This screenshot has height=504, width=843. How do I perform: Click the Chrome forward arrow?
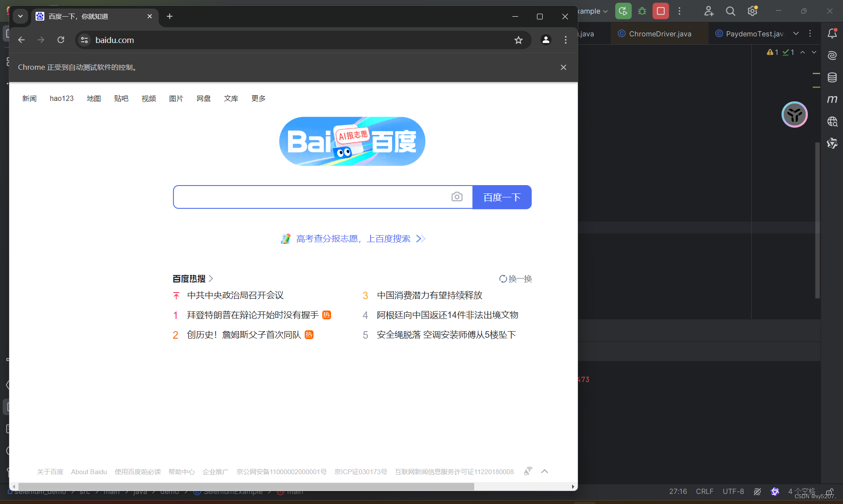tap(41, 40)
